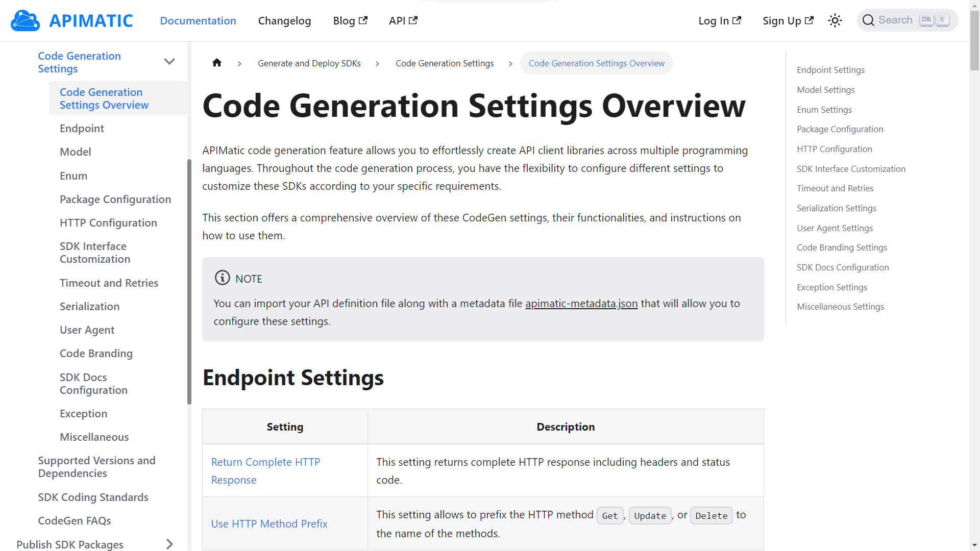This screenshot has height=551, width=980.
Task: Scroll to Serialization Settings anchor
Action: pyautogui.click(x=837, y=208)
